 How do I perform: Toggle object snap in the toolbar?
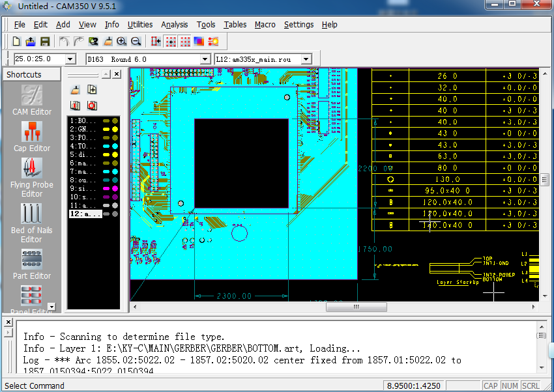point(156,42)
